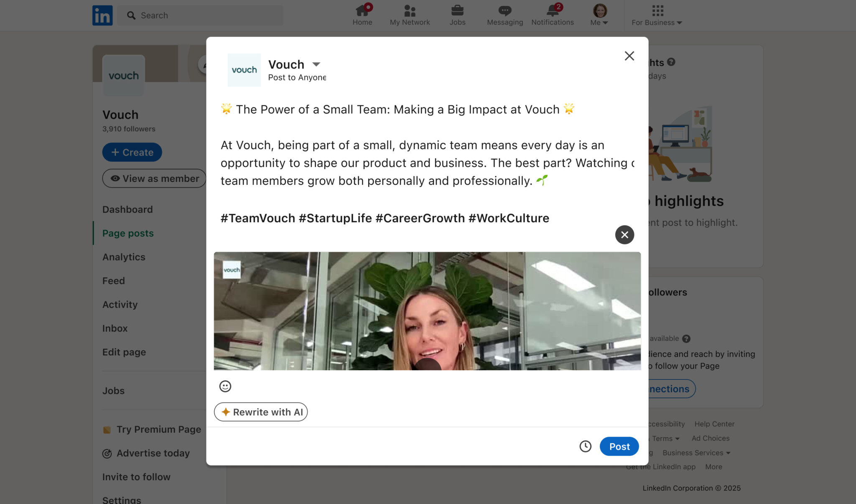
Task: Click Rewrite with AI button
Action: pos(261,412)
